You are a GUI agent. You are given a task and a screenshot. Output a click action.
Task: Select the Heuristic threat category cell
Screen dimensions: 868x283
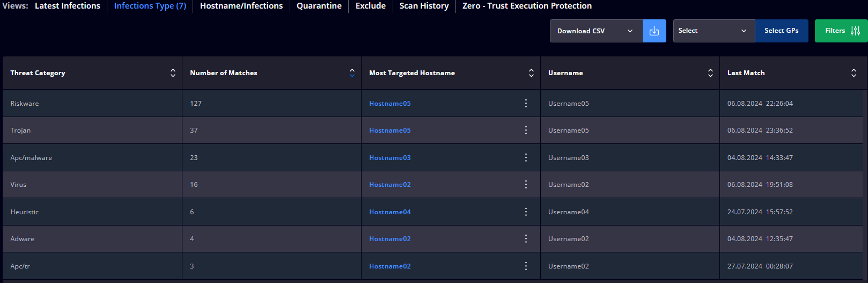coord(92,212)
